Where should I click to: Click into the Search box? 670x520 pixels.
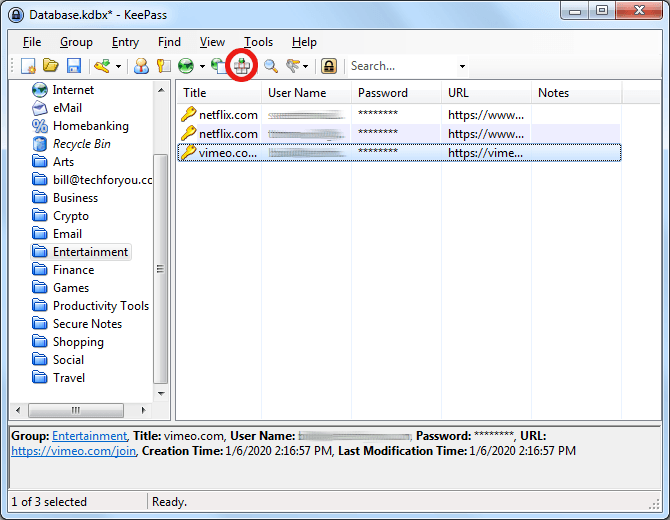[x=402, y=66]
